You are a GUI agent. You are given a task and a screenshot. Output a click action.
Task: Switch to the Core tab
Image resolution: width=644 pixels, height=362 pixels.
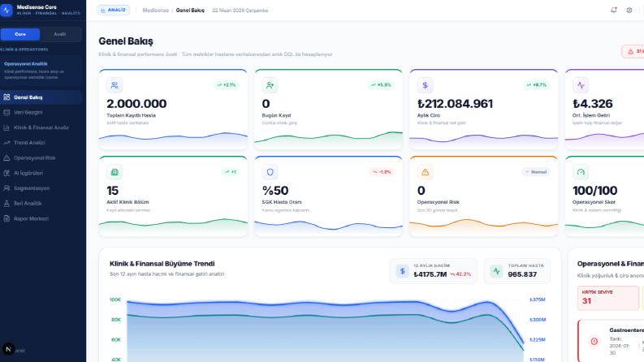pos(20,34)
